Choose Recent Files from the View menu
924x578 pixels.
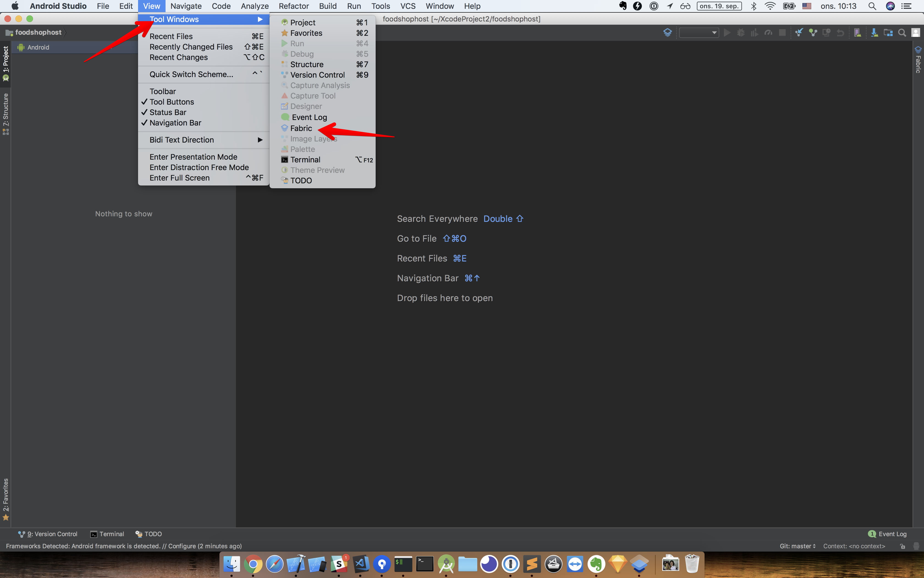203,36
